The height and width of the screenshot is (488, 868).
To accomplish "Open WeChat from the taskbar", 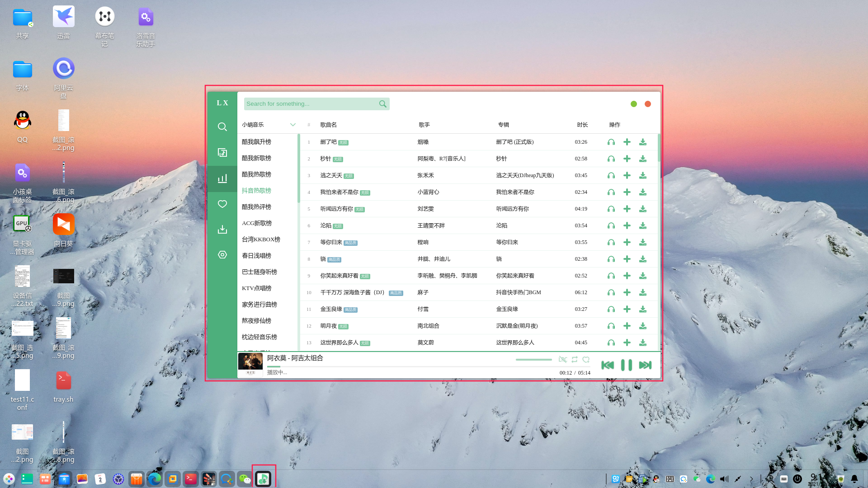I will click(x=245, y=479).
